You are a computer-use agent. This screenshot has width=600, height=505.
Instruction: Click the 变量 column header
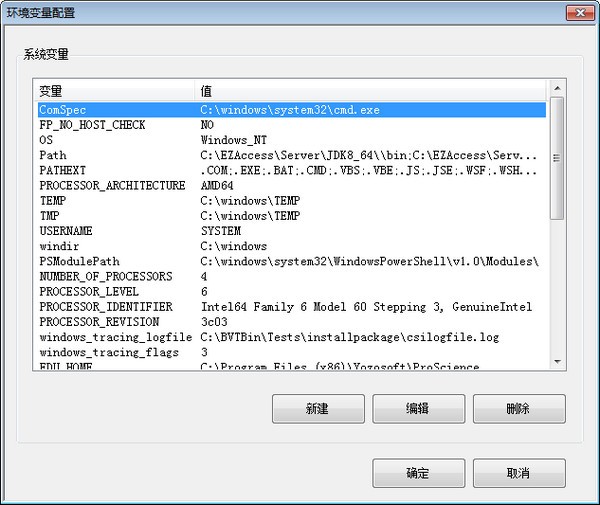pos(114,91)
